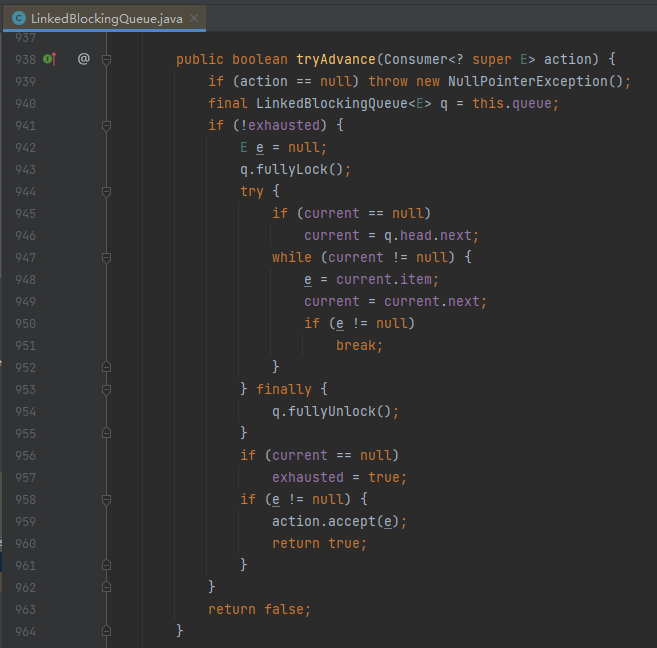Click the exhausted variable on line 941
657x648 pixels.
(x=284, y=125)
